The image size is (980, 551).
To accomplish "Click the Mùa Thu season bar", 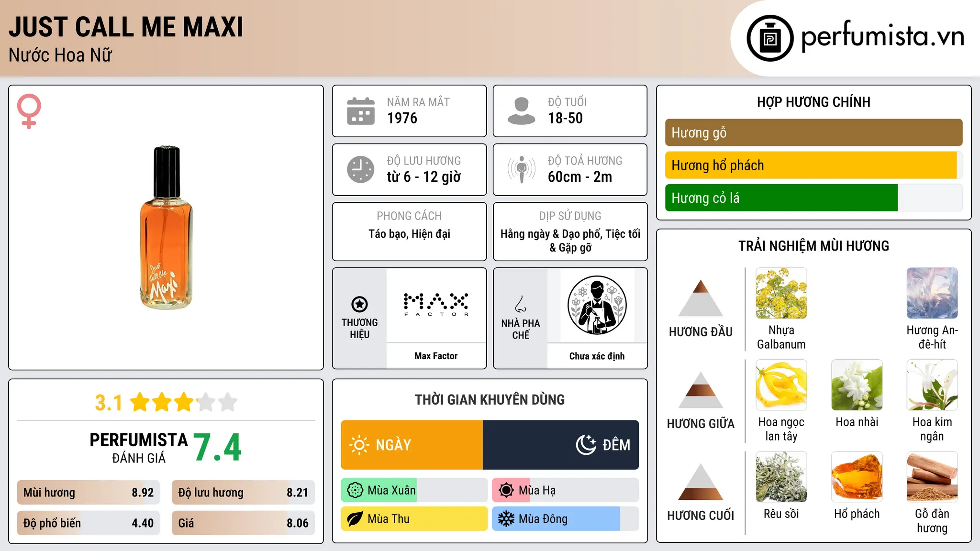I will click(414, 519).
